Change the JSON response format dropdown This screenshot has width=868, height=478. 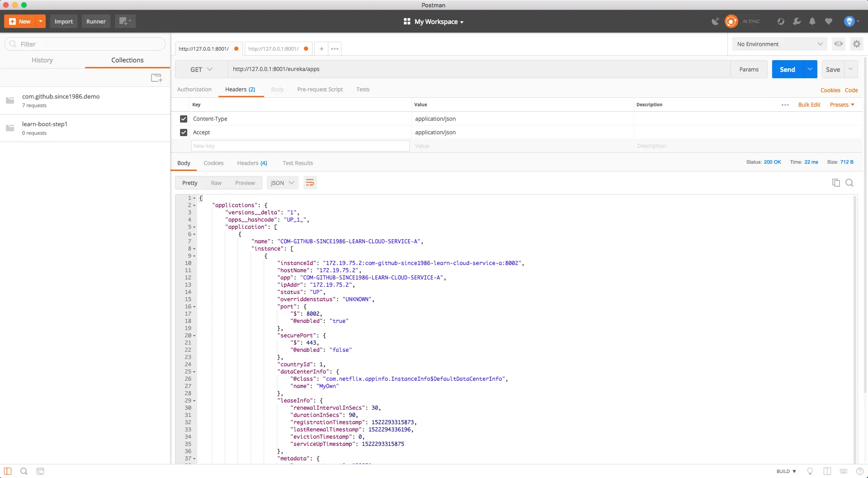tap(283, 183)
